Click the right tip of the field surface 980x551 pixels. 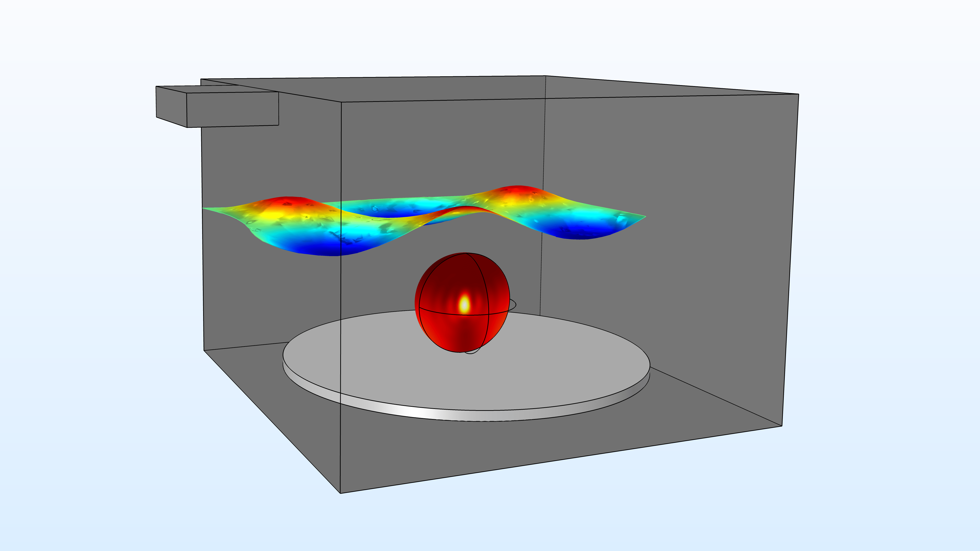(643, 217)
